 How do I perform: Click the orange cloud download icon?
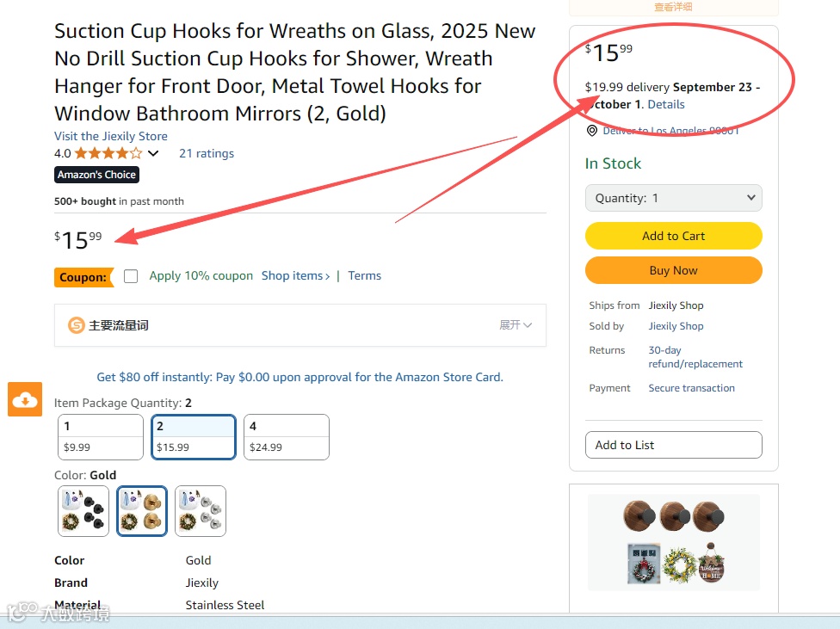pos(25,399)
